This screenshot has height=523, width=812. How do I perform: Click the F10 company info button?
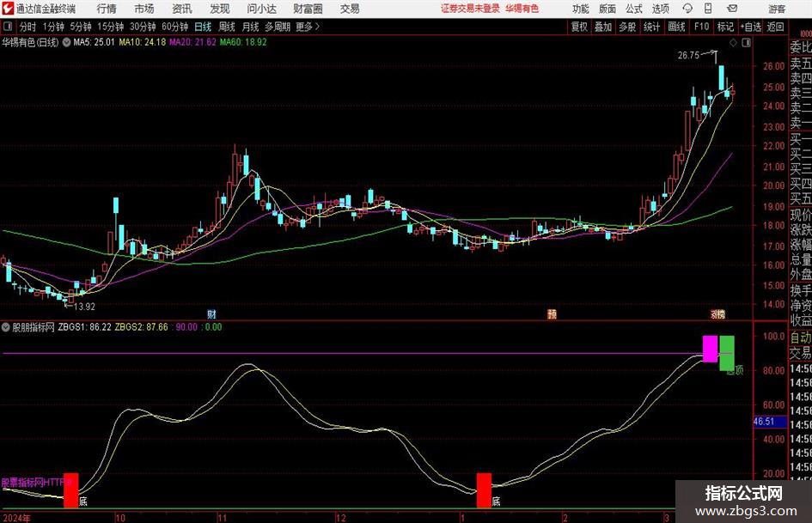point(701,27)
